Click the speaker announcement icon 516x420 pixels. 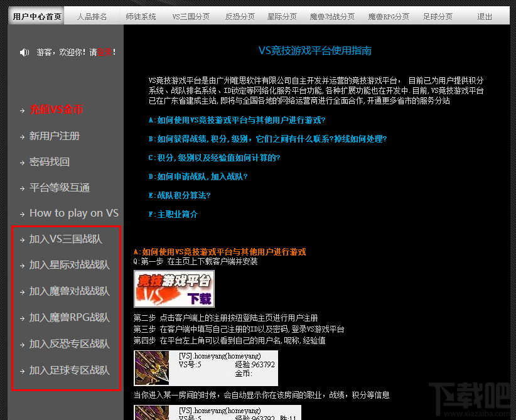click(x=24, y=52)
